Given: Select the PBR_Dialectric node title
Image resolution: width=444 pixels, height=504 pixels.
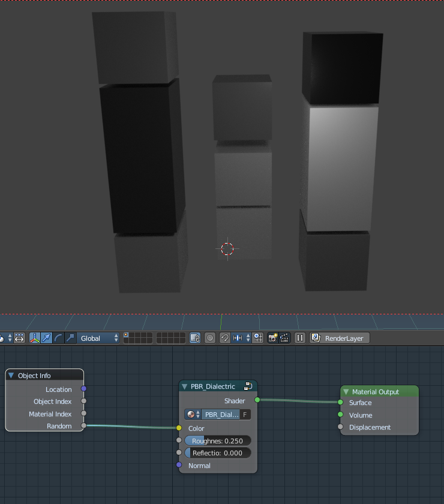Looking at the screenshot, I should point(213,386).
